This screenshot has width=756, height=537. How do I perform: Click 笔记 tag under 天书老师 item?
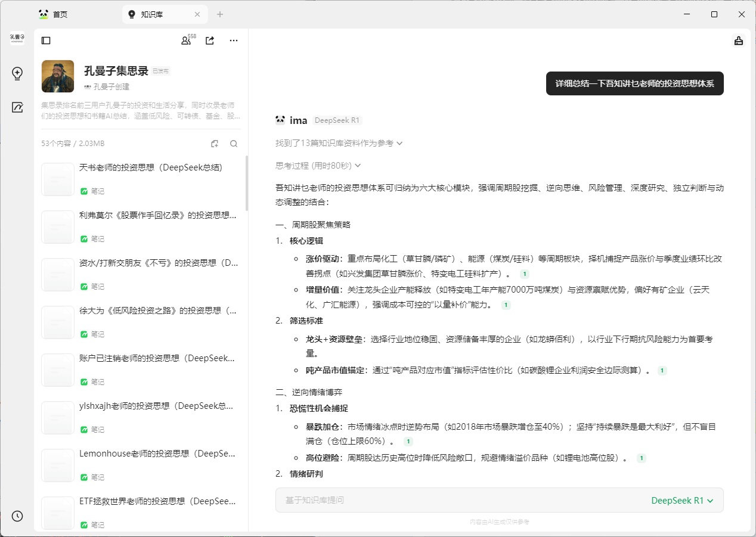92,191
